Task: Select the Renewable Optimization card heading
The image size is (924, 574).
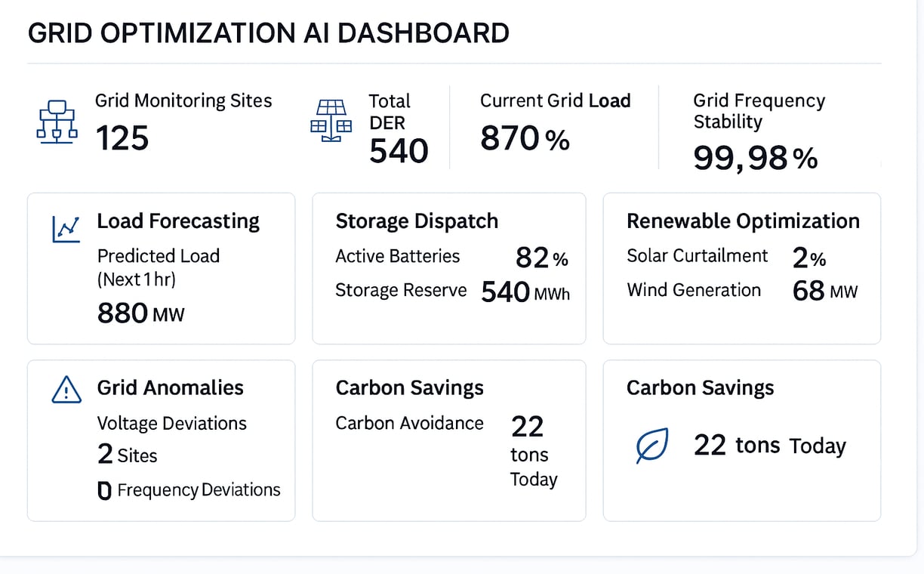Action: (x=743, y=221)
